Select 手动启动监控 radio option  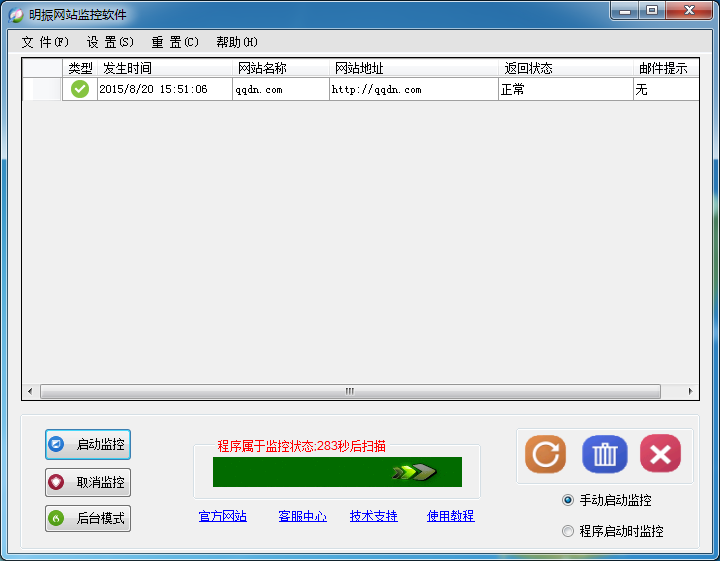click(568, 500)
